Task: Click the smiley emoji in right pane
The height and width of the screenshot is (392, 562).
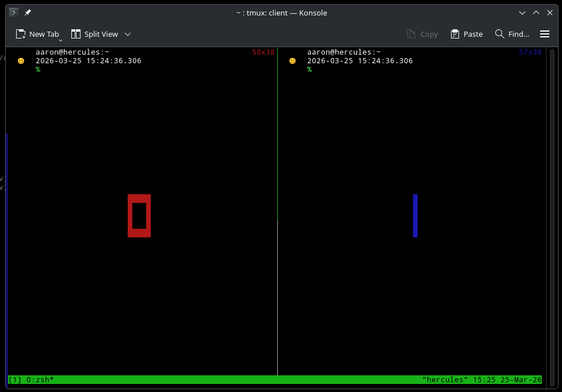Action: pyautogui.click(x=292, y=61)
